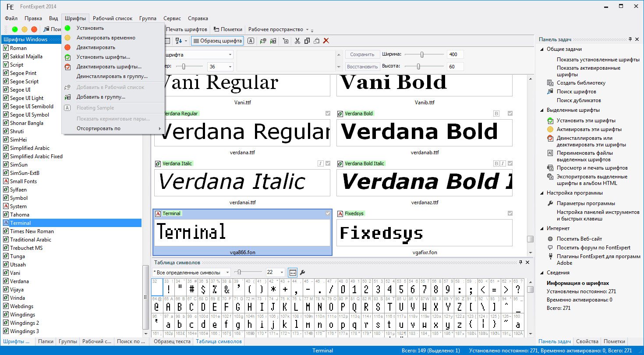Switch to the Образец текста tab
Screen dimensions: 644x355
tap(172, 341)
